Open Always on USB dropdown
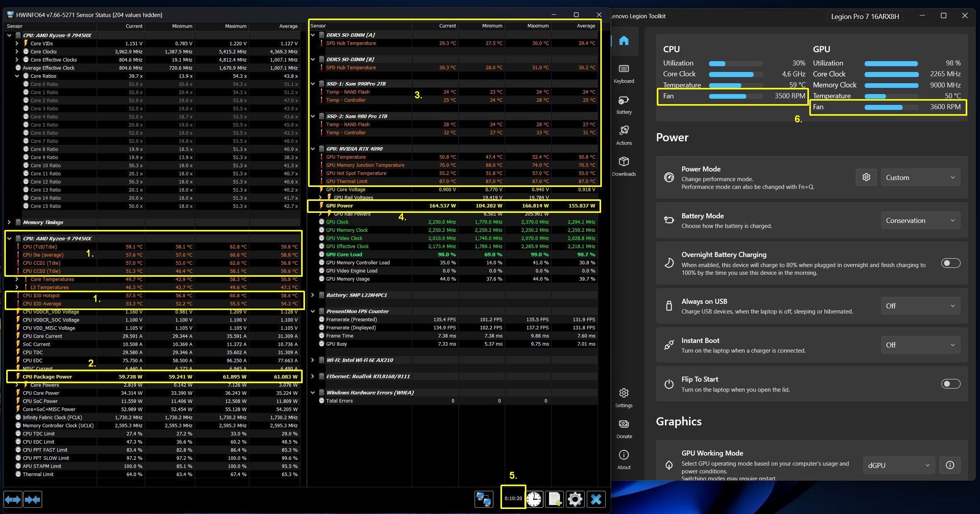 coord(920,306)
